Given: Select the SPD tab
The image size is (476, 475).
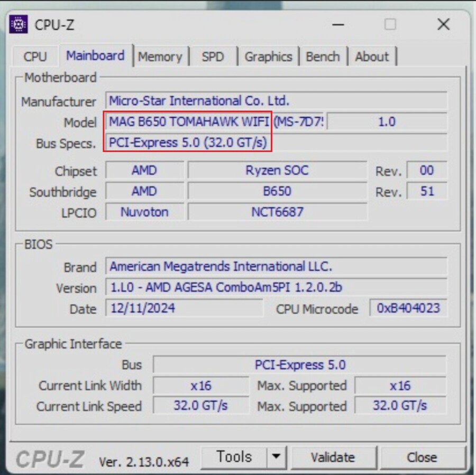Looking at the screenshot, I should tap(213, 57).
